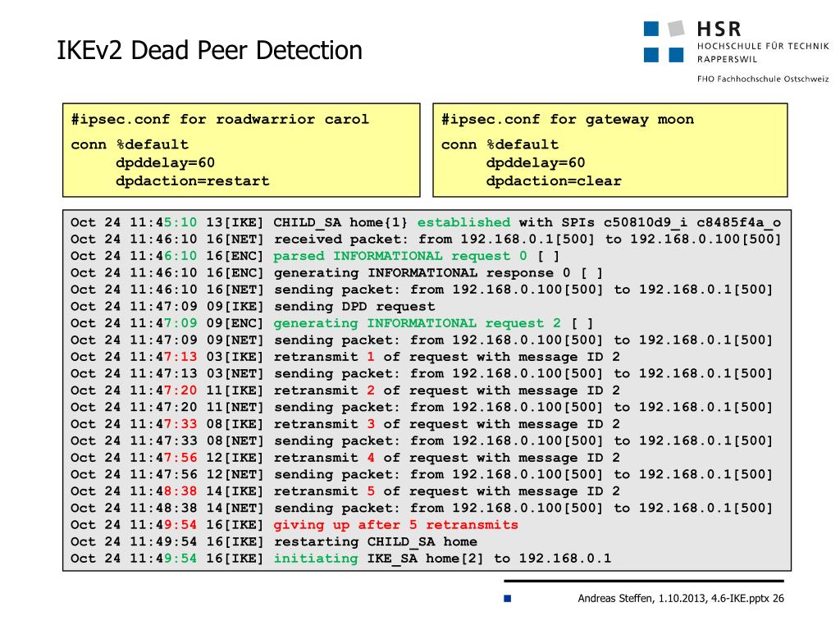Image resolution: width=840 pixels, height=630 pixels.
Task: Click 'generating INFORMATIONAL response 0' log line
Action: click(x=336, y=272)
